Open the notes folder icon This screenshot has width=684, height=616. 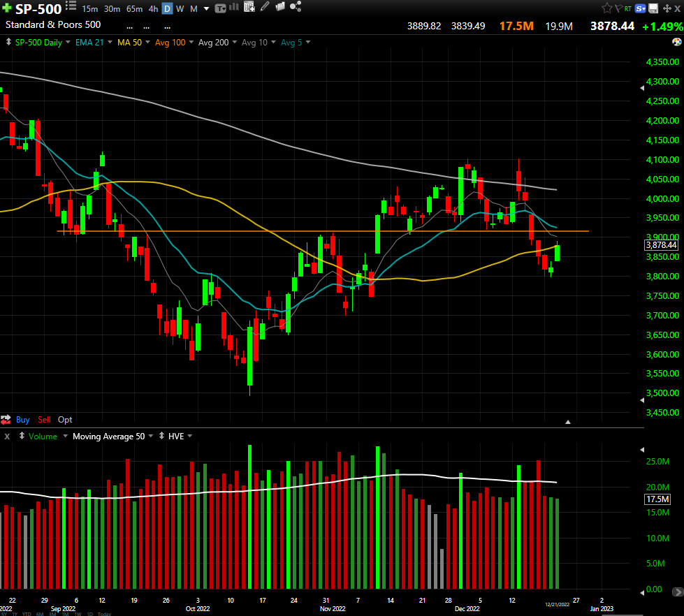pos(280,6)
